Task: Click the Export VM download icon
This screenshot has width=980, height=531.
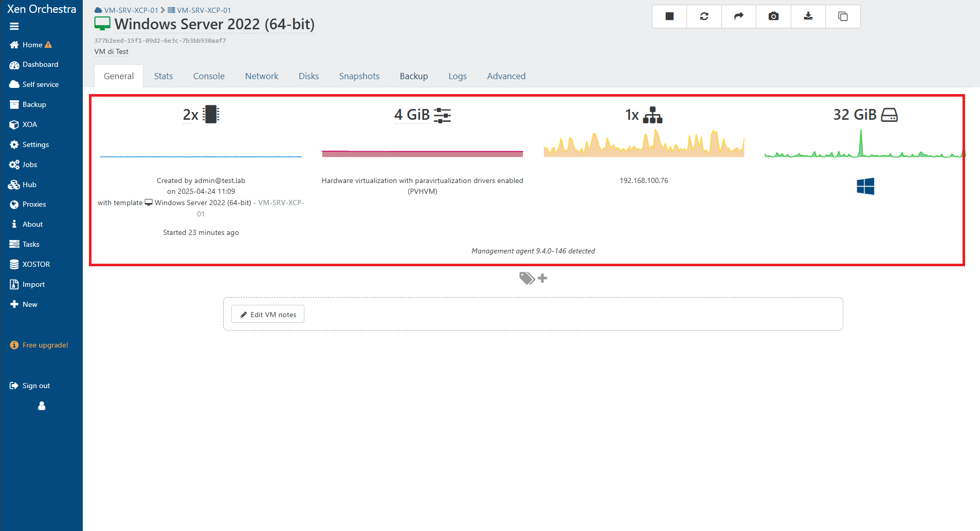Action: pyautogui.click(x=808, y=16)
